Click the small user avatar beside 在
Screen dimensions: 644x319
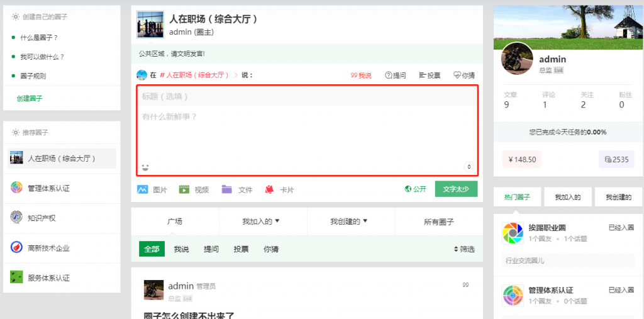[x=142, y=75]
